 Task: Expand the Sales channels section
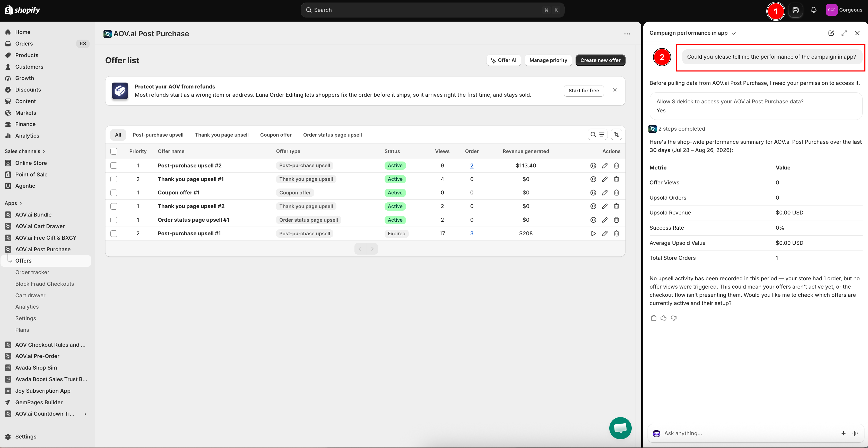[x=25, y=151]
